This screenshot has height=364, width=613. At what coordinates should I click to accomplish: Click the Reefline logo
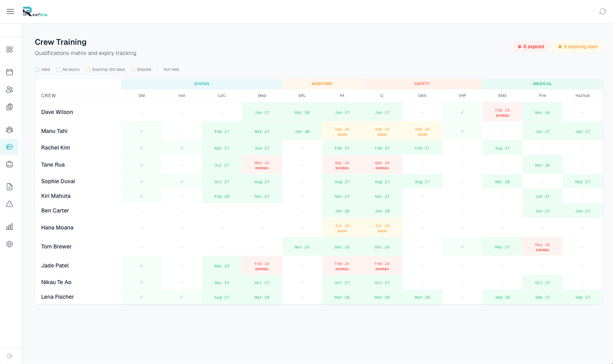[35, 12]
